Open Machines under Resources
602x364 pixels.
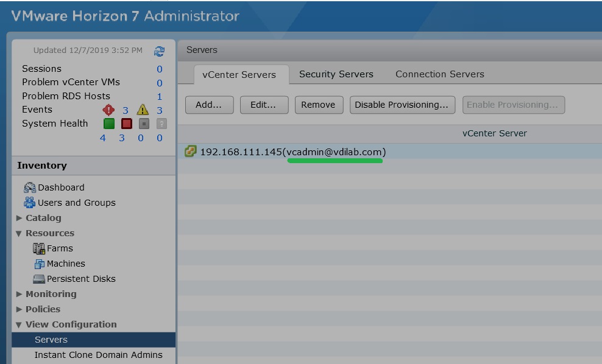66,264
